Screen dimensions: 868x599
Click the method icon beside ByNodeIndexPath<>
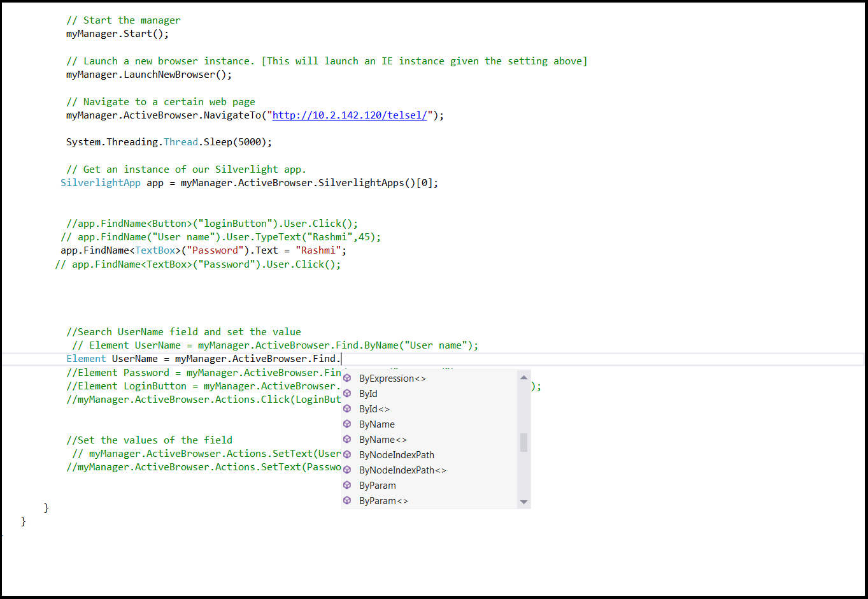pyautogui.click(x=347, y=470)
